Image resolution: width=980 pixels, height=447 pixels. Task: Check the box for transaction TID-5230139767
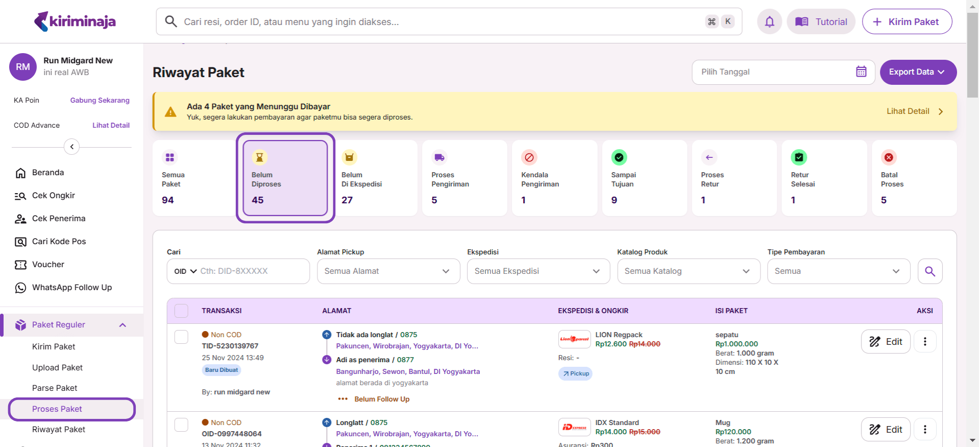point(181,337)
